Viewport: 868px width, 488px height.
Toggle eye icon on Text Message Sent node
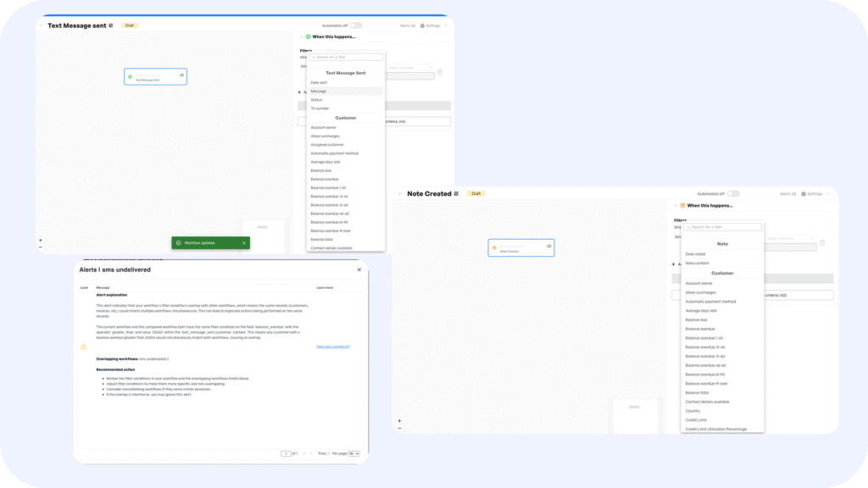coord(181,75)
